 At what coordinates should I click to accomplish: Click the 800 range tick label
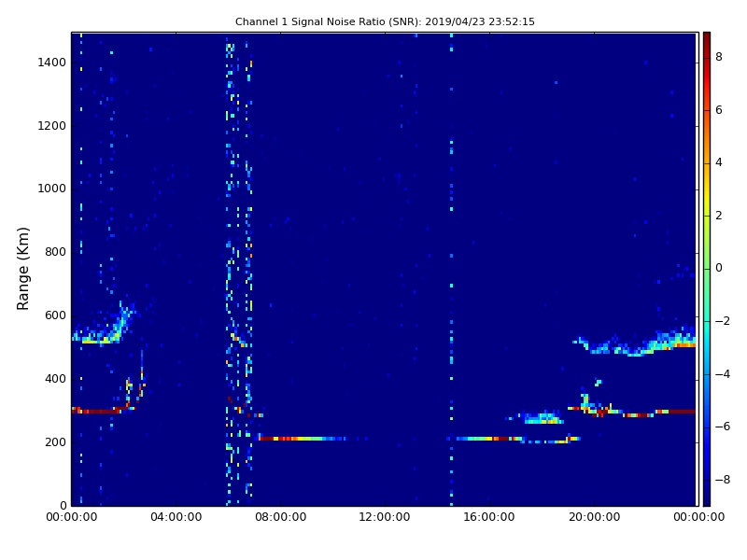55,252
